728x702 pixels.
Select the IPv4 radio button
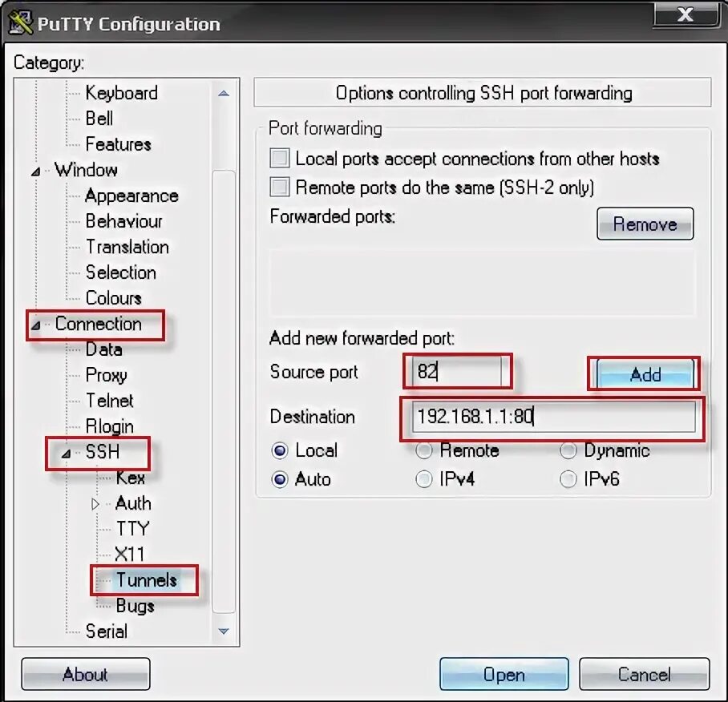(424, 479)
